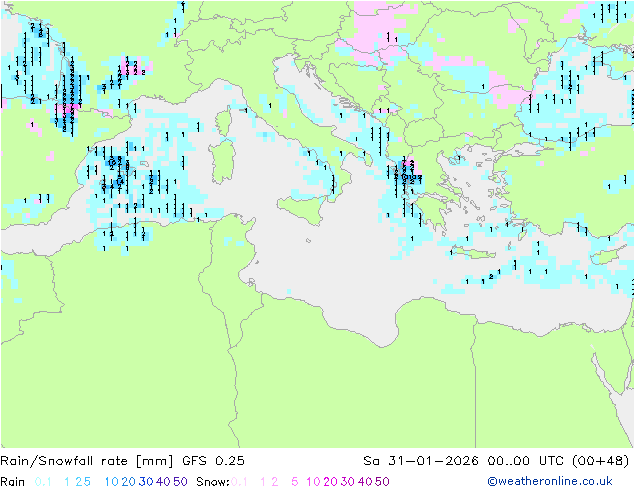The width and height of the screenshot is (634, 490).
Task: Click the Rain legend value 20
Action: click(x=128, y=482)
